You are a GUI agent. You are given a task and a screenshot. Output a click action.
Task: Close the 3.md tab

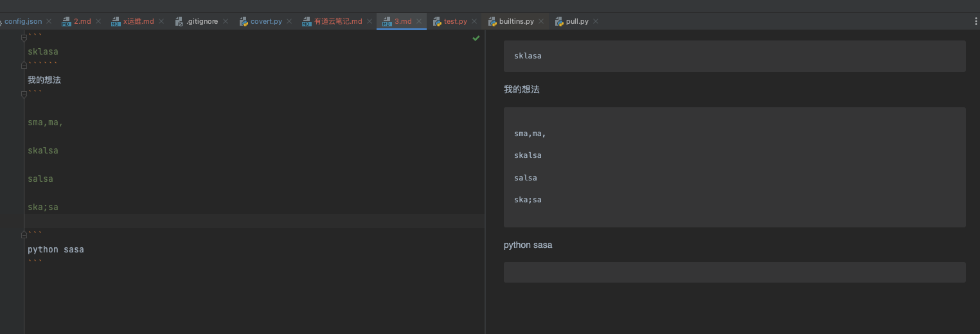pyautogui.click(x=419, y=21)
